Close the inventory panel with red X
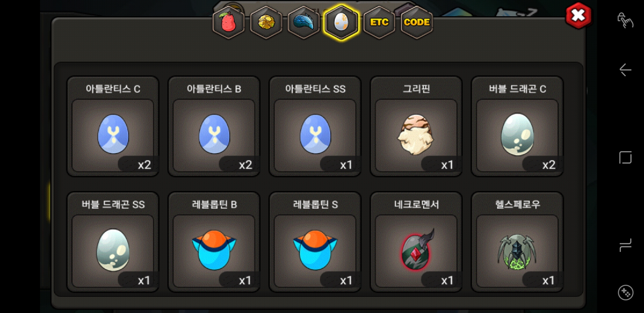The height and width of the screenshot is (313, 644). (x=578, y=16)
